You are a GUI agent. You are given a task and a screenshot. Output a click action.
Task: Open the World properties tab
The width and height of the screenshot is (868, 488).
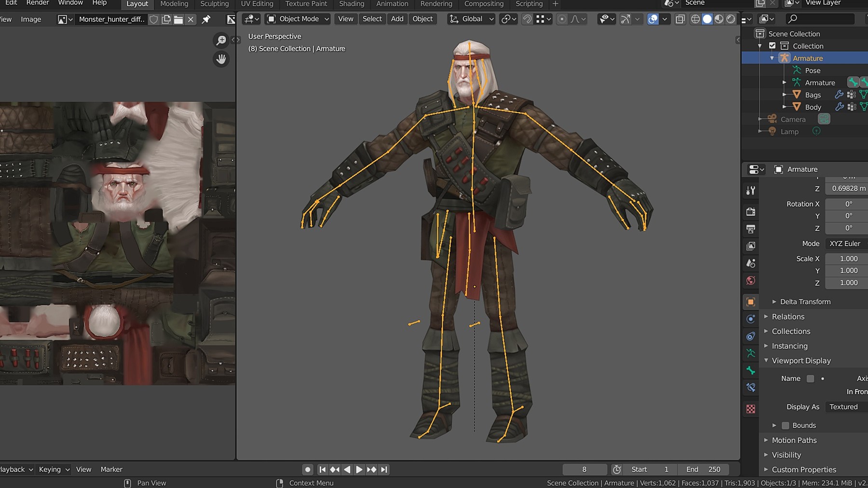[x=751, y=280]
